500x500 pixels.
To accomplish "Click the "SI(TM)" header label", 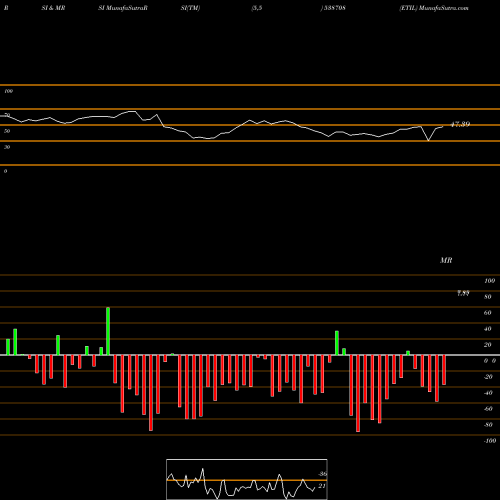I will click(190, 8).
